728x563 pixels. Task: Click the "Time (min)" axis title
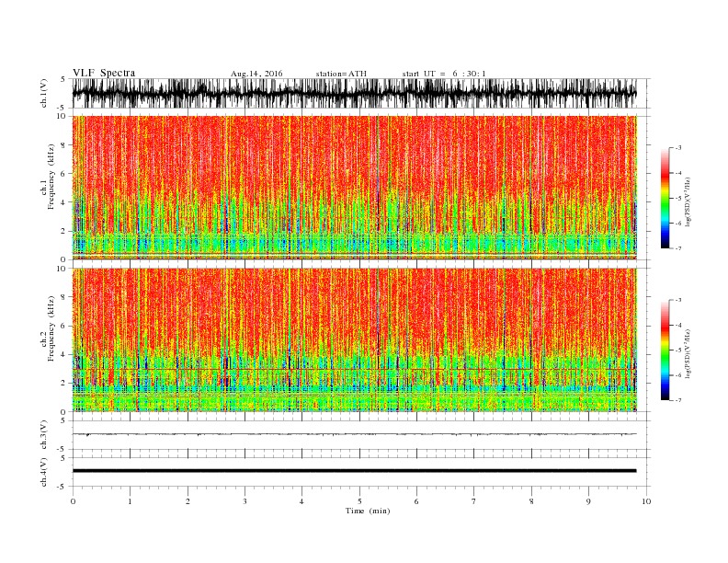[x=368, y=511]
